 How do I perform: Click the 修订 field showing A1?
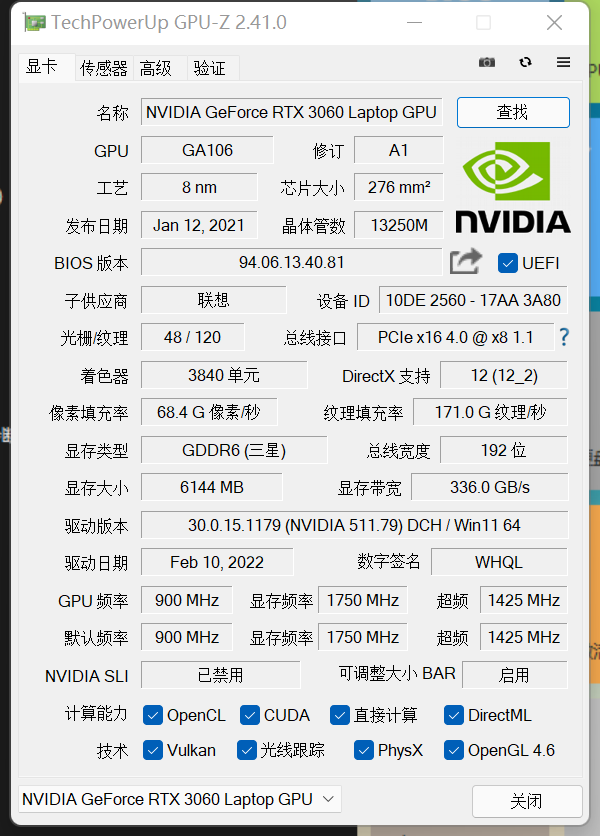pyautogui.click(x=398, y=150)
